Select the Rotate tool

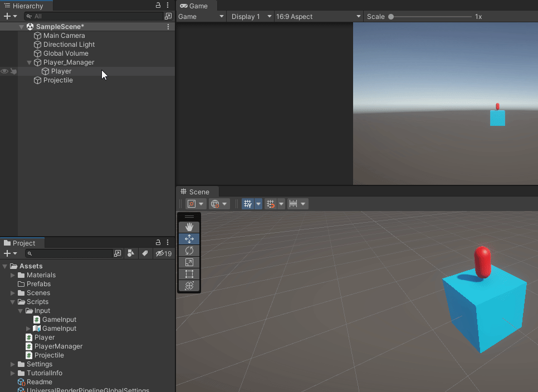pos(189,251)
